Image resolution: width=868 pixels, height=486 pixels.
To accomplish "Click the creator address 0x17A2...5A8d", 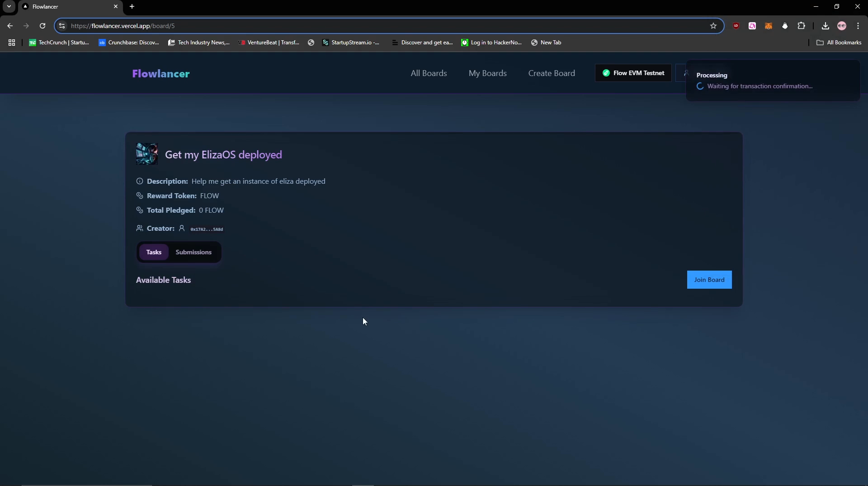I will (x=207, y=229).
